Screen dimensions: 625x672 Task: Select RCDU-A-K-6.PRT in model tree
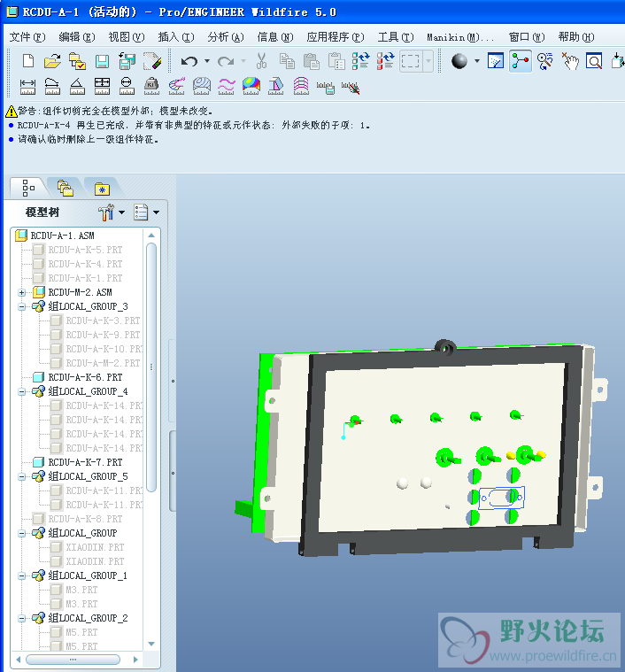coord(78,377)
